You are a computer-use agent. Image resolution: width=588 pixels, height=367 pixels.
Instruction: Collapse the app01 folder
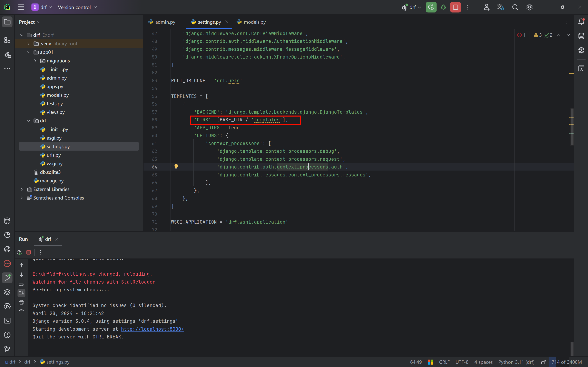click(x=28, y=52)
